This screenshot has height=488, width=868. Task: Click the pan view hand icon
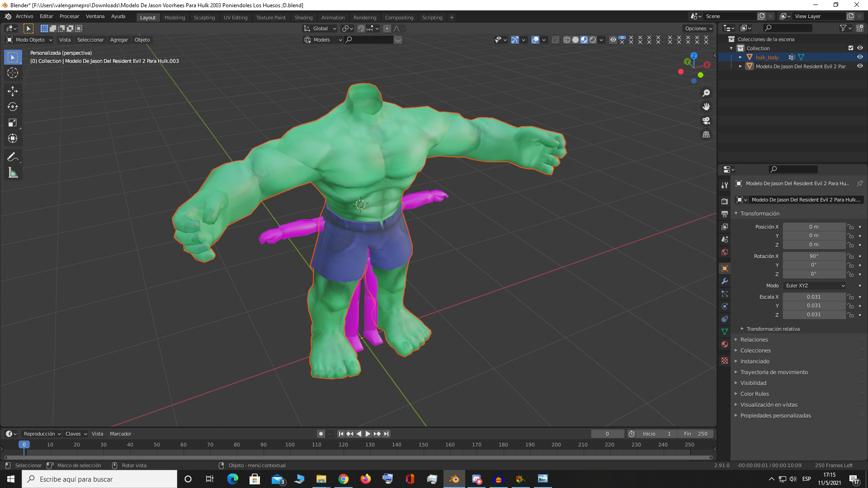click(x=706, y=107)
